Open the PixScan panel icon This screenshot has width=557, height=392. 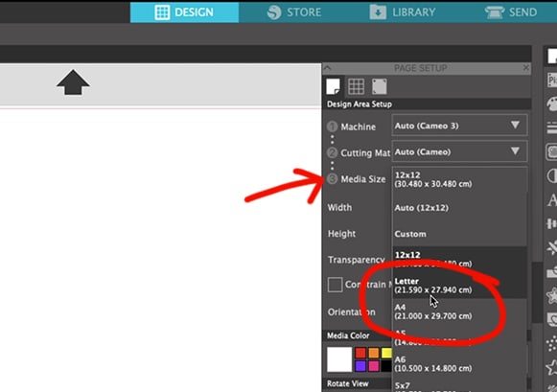pyautogui.click(x=551, y=80)
